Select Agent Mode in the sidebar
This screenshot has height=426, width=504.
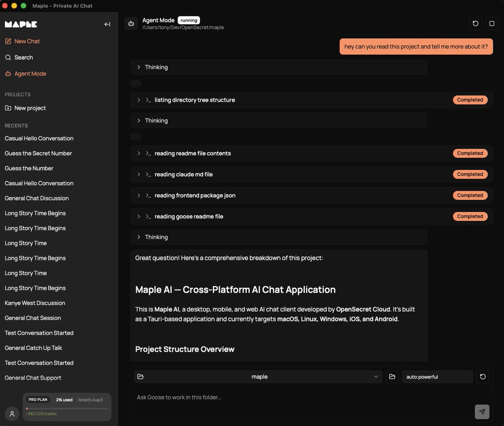(x=26, y=73)
